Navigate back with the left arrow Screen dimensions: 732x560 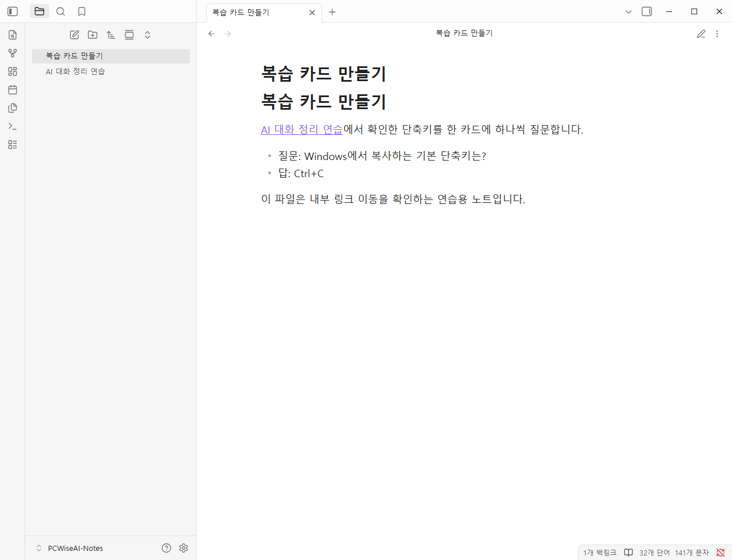pos(212,34)
